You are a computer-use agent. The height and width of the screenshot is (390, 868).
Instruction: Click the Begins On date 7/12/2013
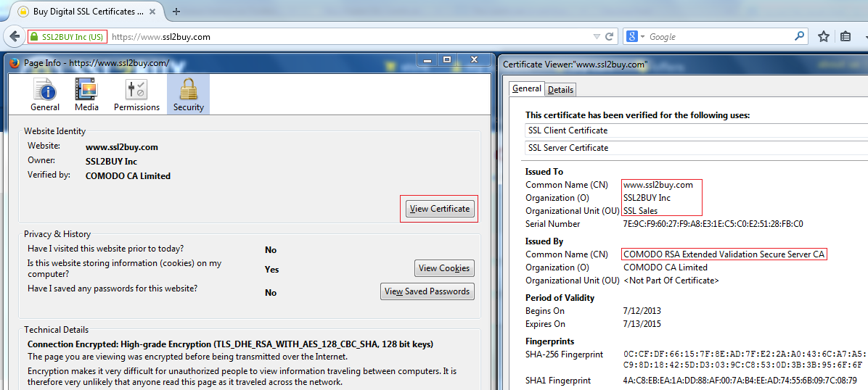point(642,311)
